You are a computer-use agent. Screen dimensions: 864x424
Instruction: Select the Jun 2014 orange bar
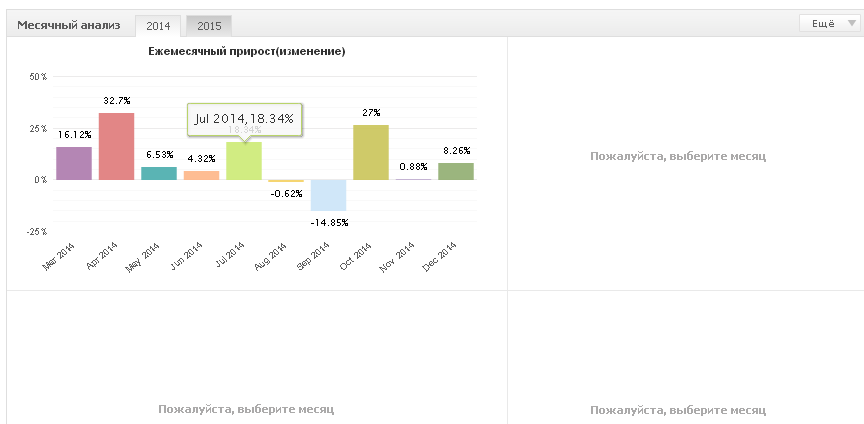pyautogui.click(x=201, y=175)
